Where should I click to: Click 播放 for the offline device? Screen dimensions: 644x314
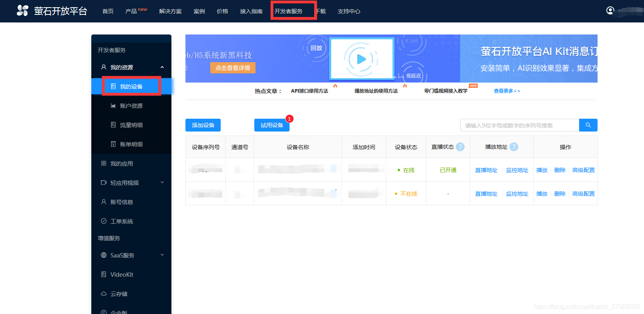[x=542, y=194]
